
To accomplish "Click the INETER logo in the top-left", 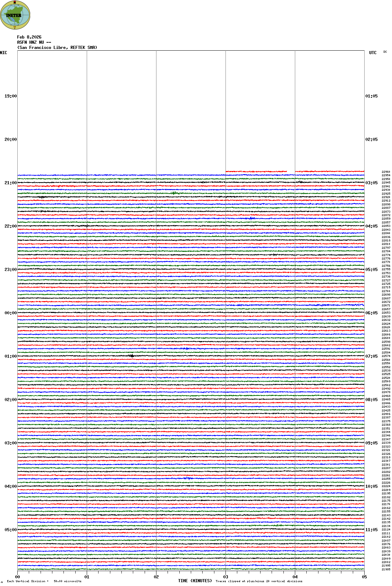I will pos(15,15).
